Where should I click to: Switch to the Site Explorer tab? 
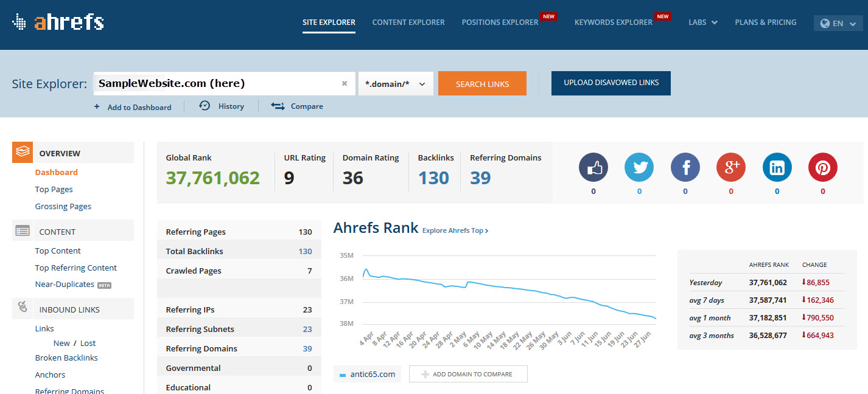(x=329, y=22)
